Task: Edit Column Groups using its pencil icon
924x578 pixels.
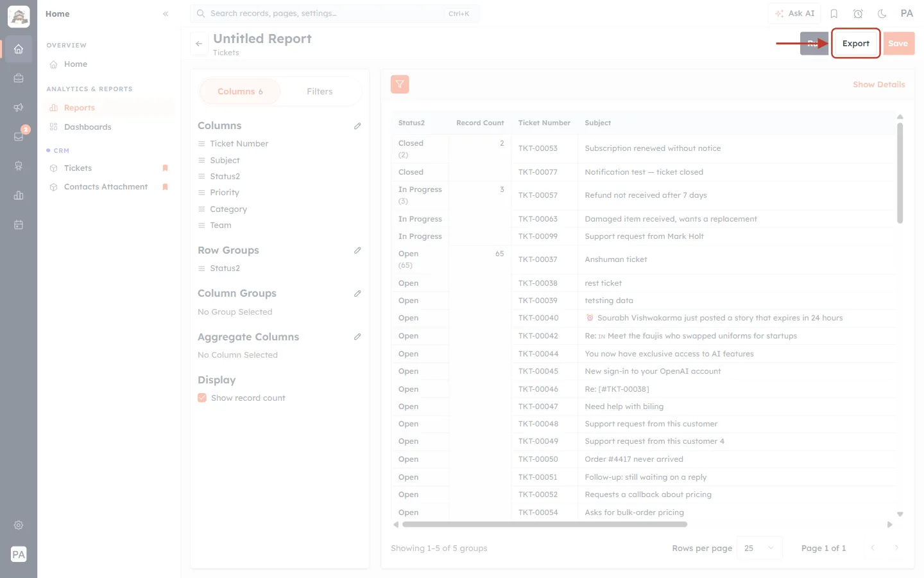Action: pyautogui.click(x=357, y=293)
